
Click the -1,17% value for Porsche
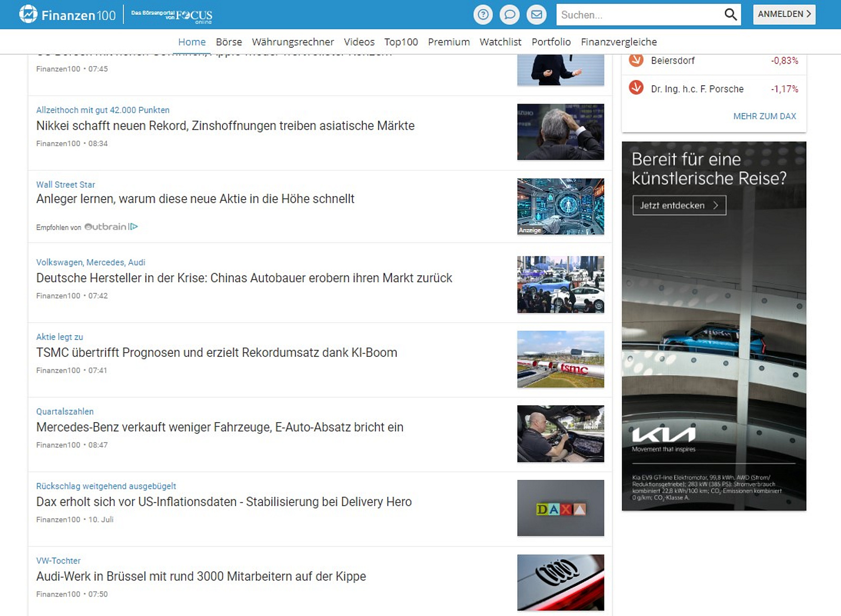(x=785, y=89)
